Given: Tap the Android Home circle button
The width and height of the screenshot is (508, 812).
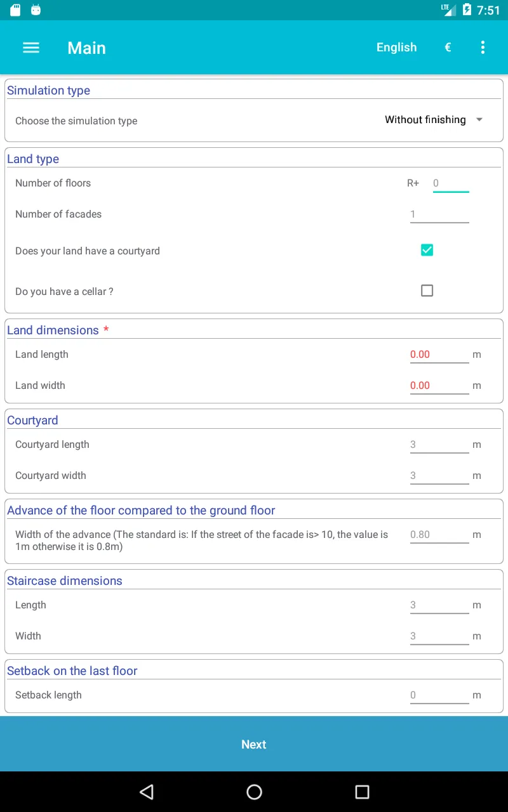Looking at the screenshot, I should coord(254,792).
